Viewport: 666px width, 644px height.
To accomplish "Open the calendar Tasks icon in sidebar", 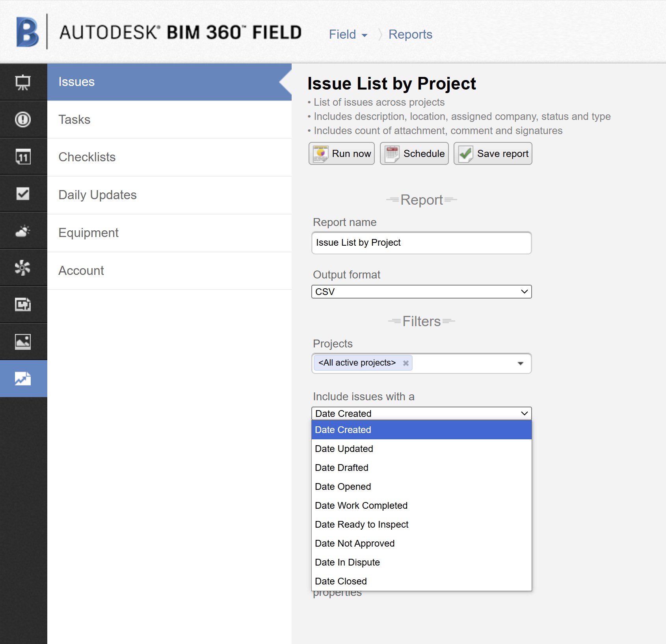I will point(23,157).
